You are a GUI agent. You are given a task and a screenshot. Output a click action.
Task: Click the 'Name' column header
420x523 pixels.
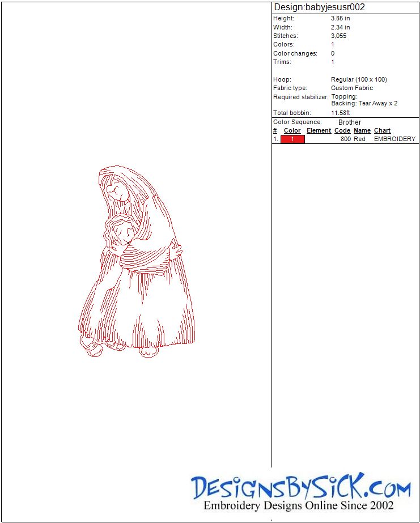[x=362, y=130]
